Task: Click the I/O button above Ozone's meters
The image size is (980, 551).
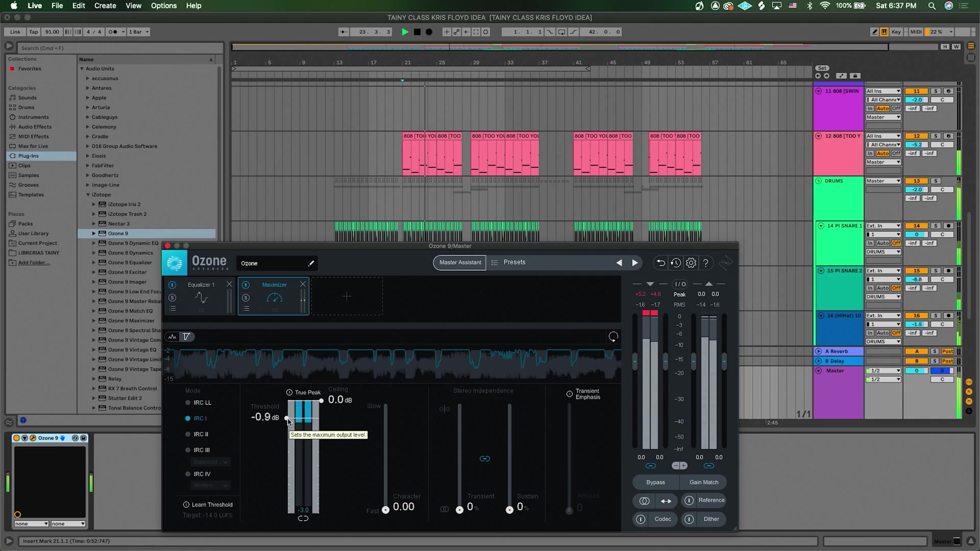Action: click(679, 284)
